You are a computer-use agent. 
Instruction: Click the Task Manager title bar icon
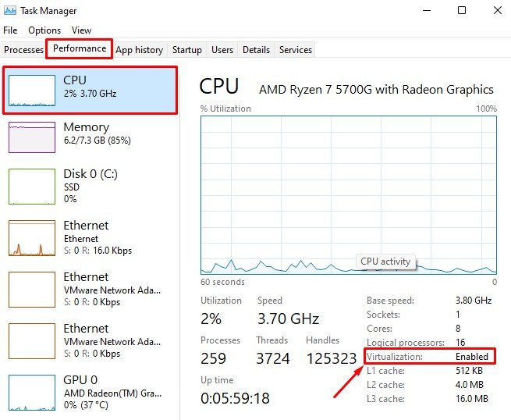[x=10, y=10]
